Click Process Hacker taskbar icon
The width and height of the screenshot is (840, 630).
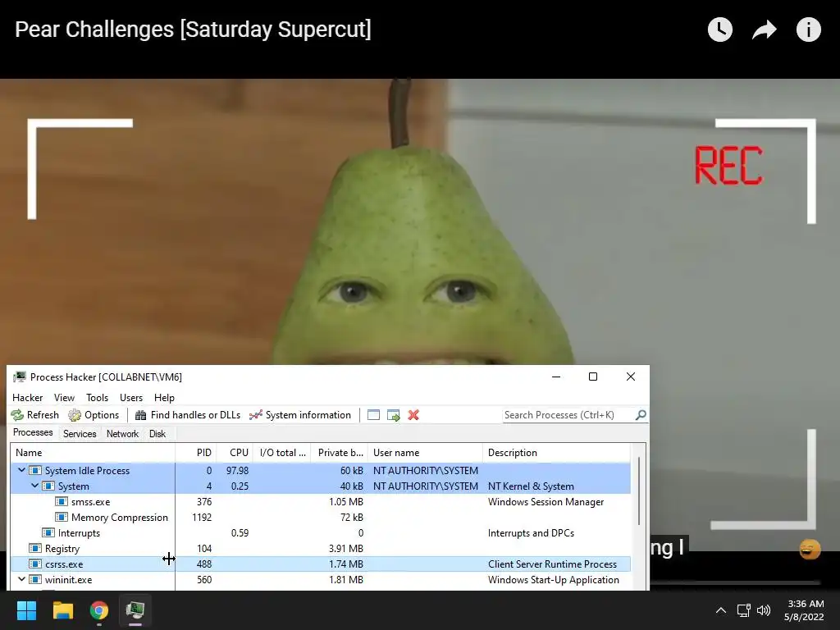tap(135, 610)
